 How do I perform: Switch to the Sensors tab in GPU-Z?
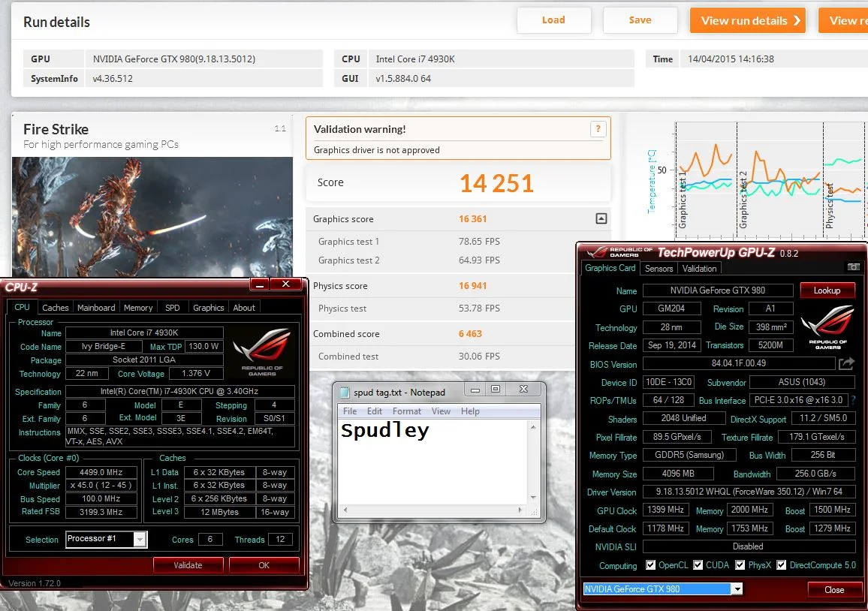pos(659,269)
